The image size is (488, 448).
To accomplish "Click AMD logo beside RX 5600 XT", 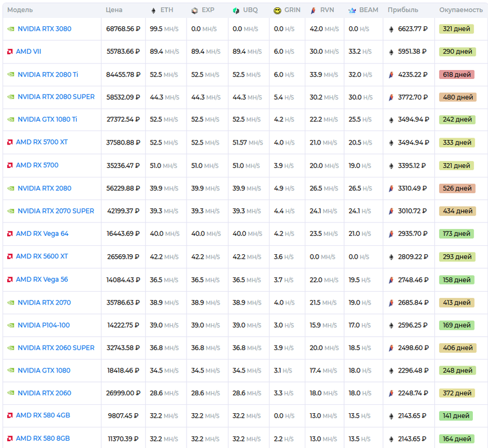I will click(10, 256).
